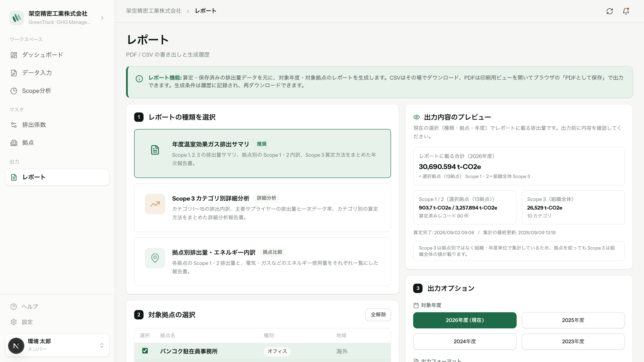This screenshot has width=644, height=362.
Task: Click 架空精密工業株式会社 breadcrumb link
Action: 154,11
